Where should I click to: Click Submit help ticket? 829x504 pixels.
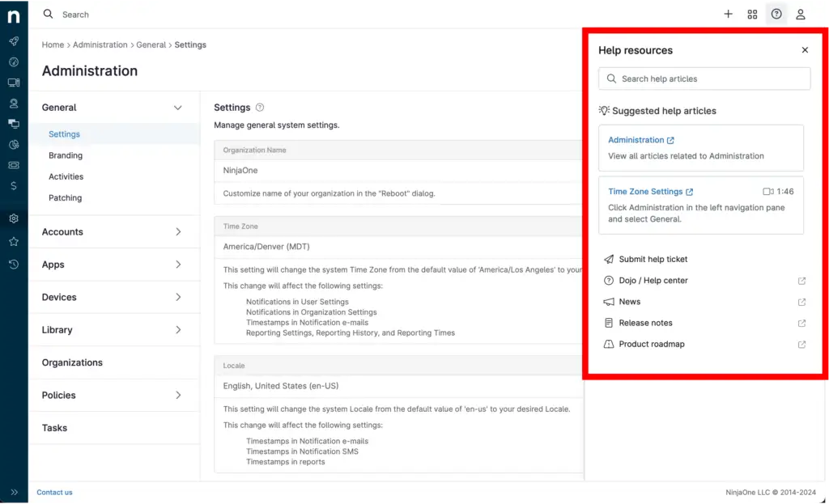(653, 260)
